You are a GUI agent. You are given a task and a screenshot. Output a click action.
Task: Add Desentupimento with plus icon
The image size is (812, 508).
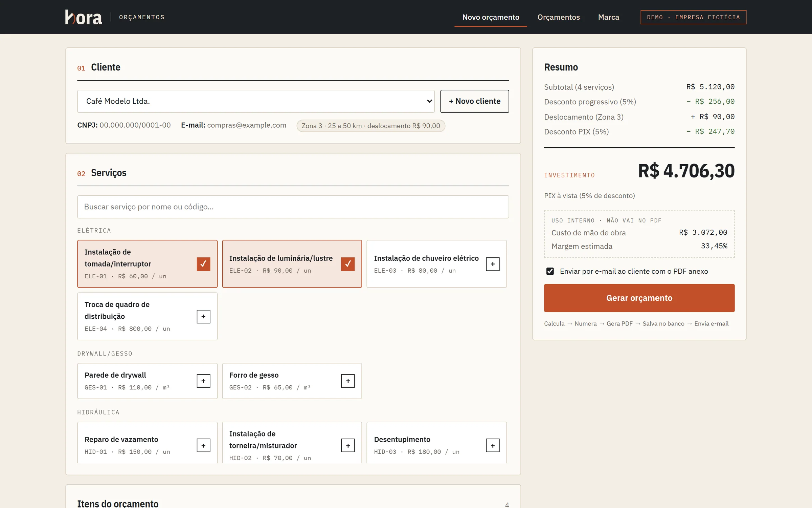click(493, 446)
